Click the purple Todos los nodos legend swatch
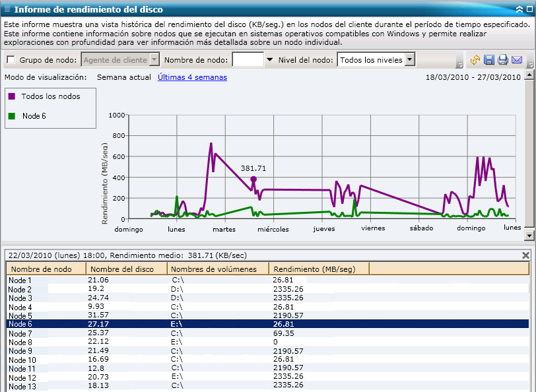Screen dimensions: 536x392 (x=12, y=96)
